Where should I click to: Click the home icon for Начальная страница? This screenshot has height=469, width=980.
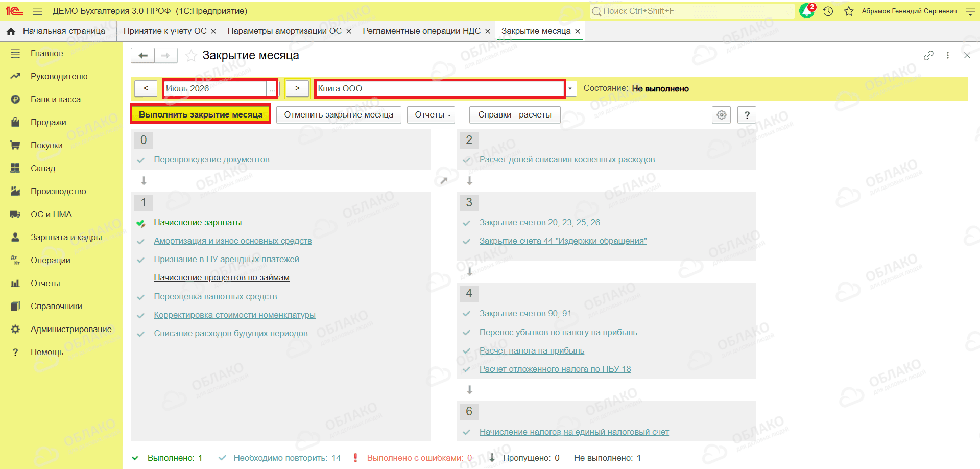pos(11,31)
